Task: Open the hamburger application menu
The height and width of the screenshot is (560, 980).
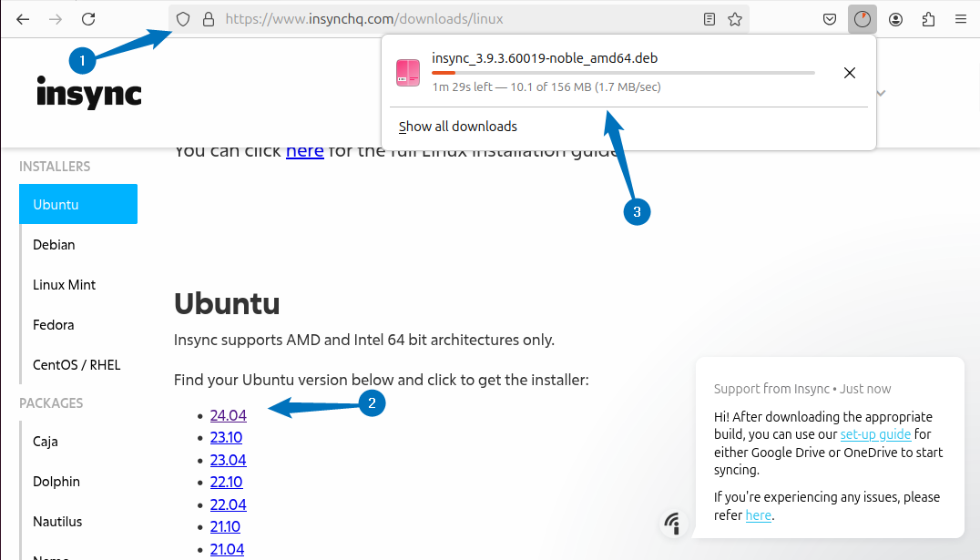Action: point(960,18)
